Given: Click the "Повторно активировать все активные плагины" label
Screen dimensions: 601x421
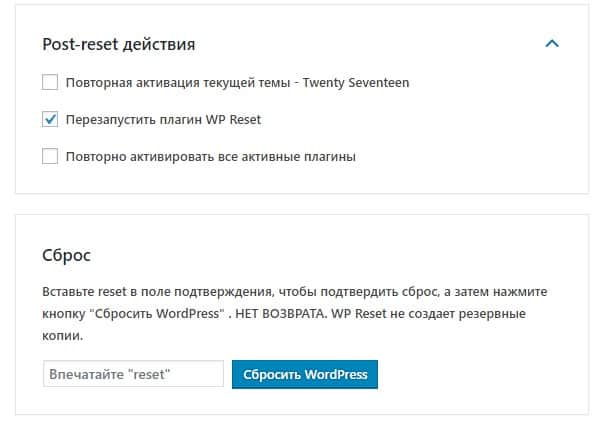Looking at the screenshot, I should [211, 156].
